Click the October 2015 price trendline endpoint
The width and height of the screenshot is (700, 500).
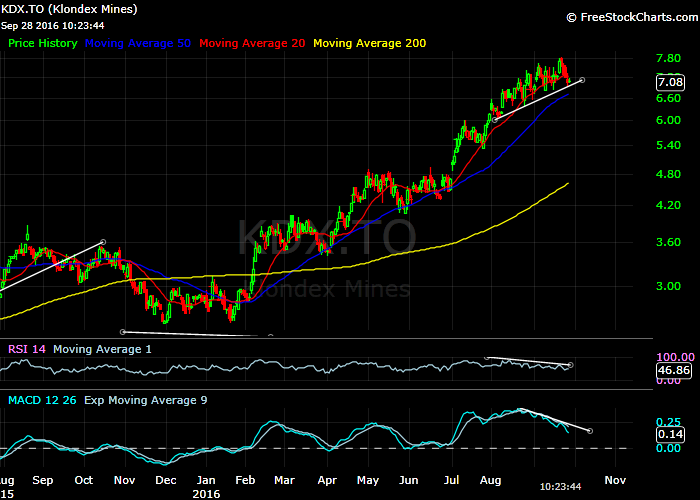click(x=103, y=241)
